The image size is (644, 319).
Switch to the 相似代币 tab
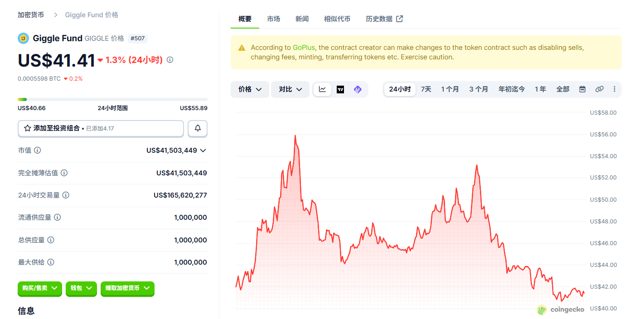click(x=337, y=19)
